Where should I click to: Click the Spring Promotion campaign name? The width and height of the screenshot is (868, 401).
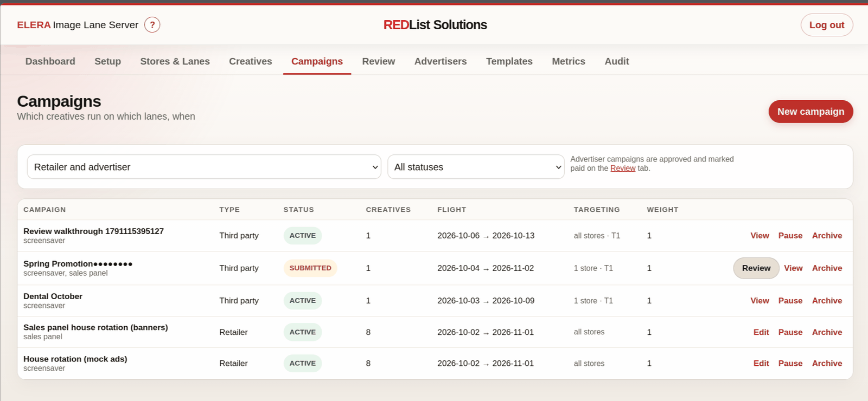[x=78, y=264]
